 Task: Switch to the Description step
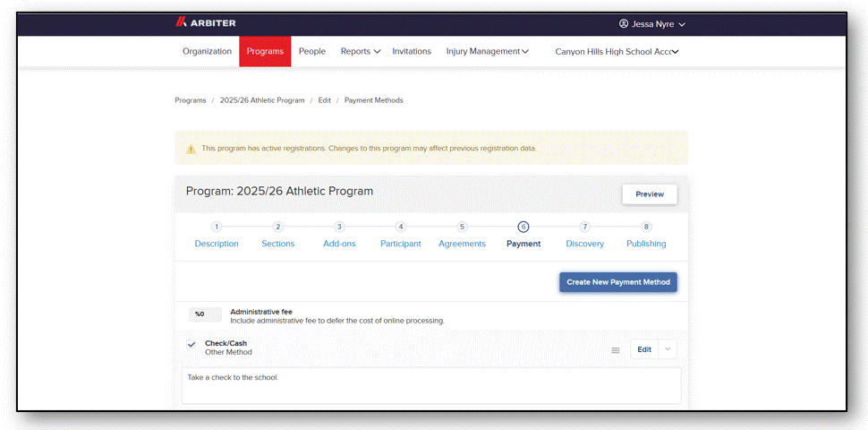[217, 244]
